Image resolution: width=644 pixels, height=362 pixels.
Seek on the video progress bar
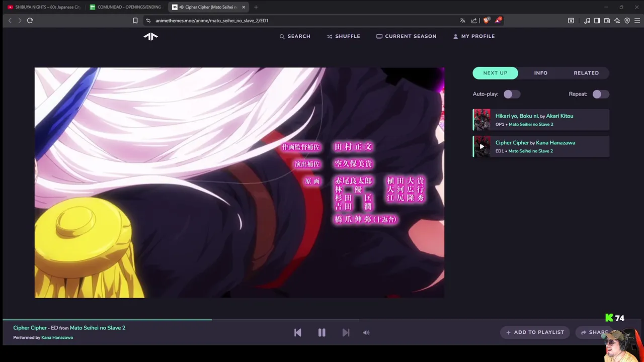point(322,319)
